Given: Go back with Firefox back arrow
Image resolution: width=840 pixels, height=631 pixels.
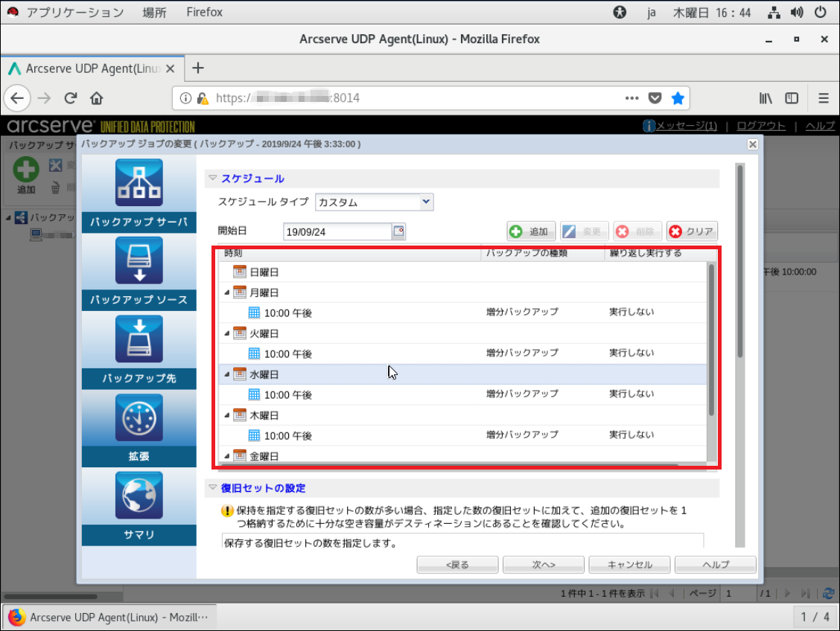Looking at the screenshot, I should pyautogui.click(x=17, y=98).
